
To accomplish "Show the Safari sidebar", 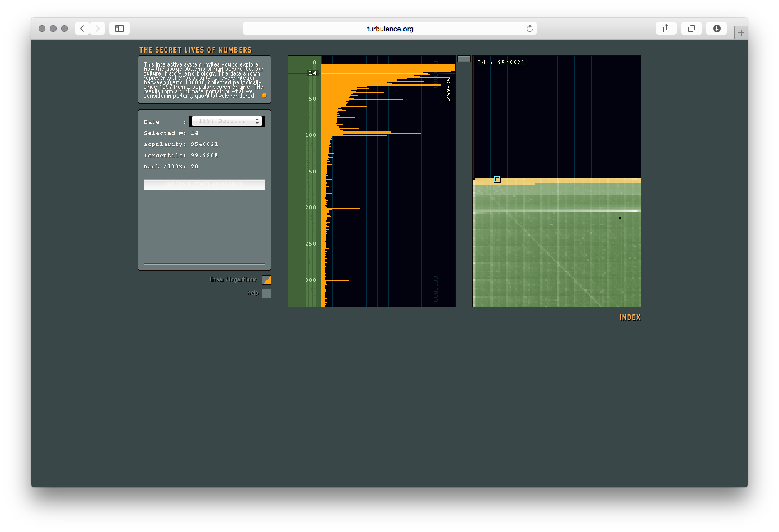I will click(x=119, y=29).
